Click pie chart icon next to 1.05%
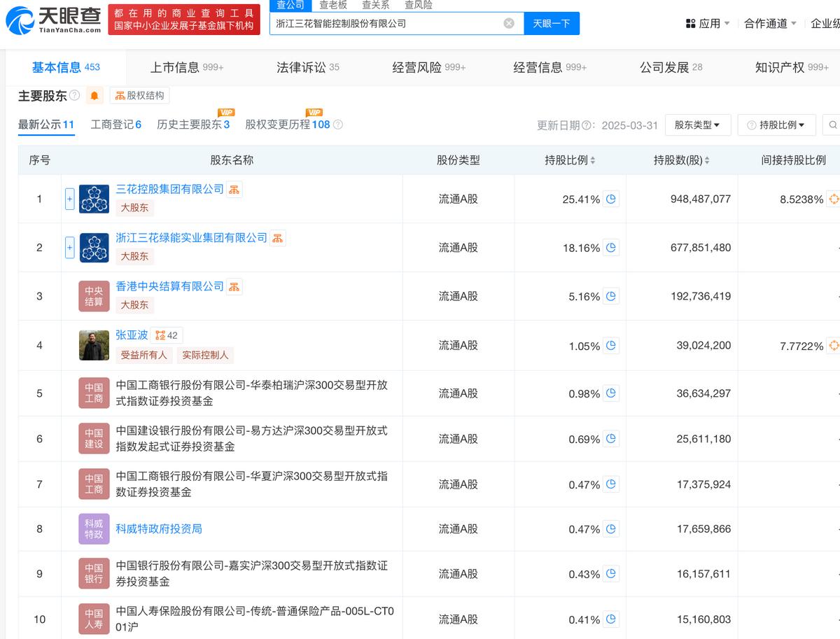The image size is (840, 639). coord(611,345)
